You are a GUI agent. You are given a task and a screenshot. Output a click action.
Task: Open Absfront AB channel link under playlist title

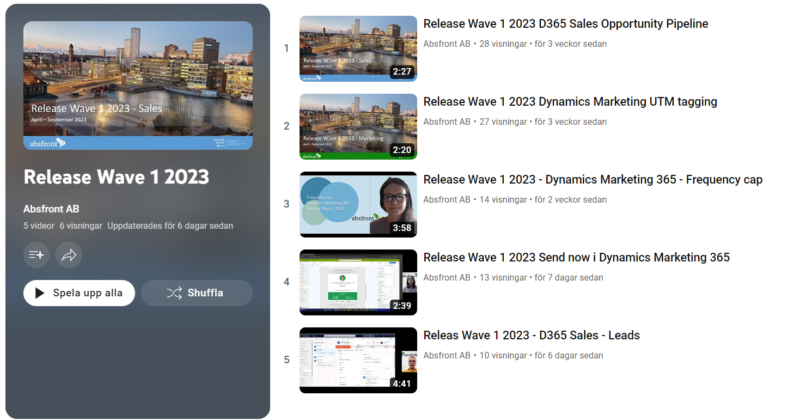(51, 209)
